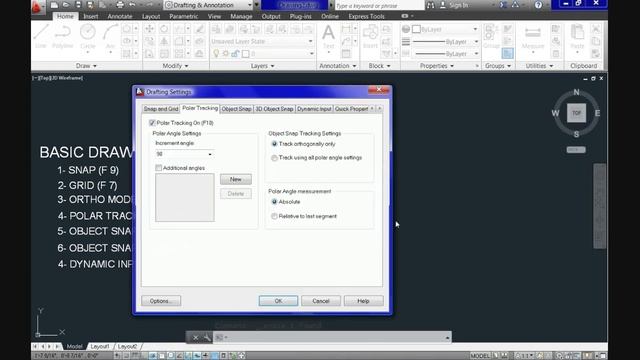Screen dimensions: 640x360
Task: Click the New button for additional angles
Action: [236, 179]
